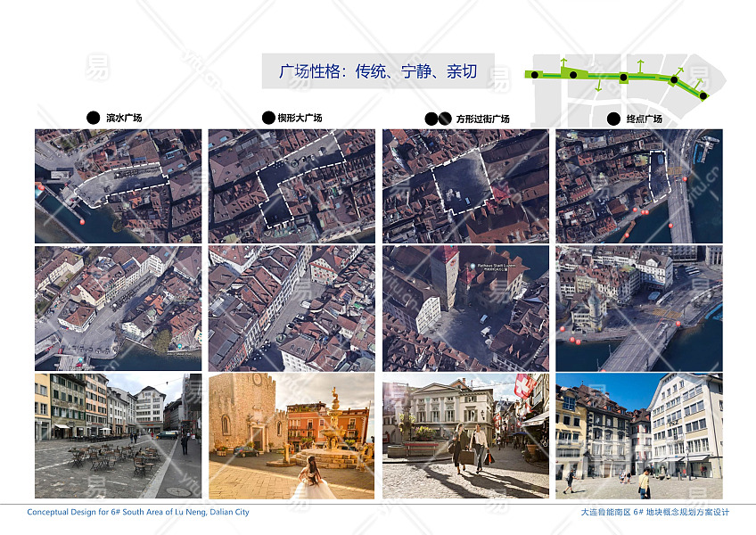Screen dimensions: 756x535
Task: Select the 方形过街广场 label
Action: click(482, 119)
